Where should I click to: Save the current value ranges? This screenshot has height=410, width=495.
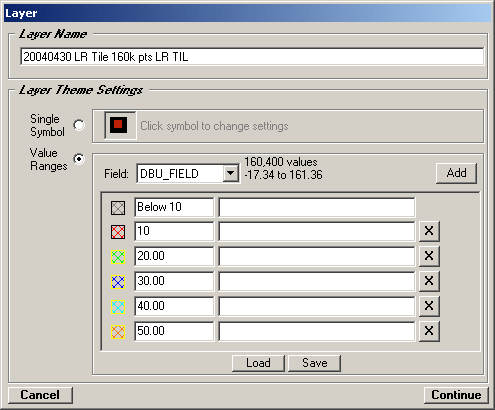[x=314, y=363]
